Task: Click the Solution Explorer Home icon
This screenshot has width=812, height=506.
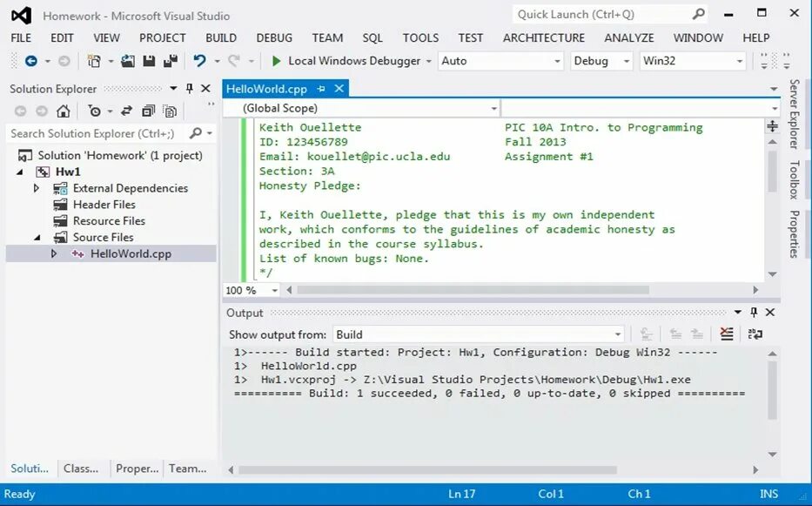Action: [x=64, y=111]
